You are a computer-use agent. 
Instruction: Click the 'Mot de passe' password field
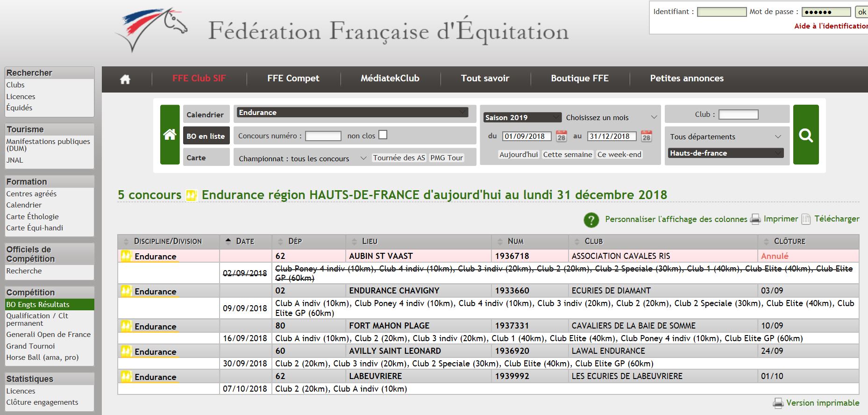(826, 12)
